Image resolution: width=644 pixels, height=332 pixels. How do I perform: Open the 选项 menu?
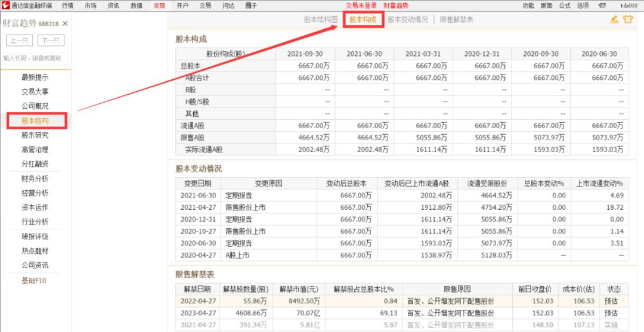click(x=583, y=5)
